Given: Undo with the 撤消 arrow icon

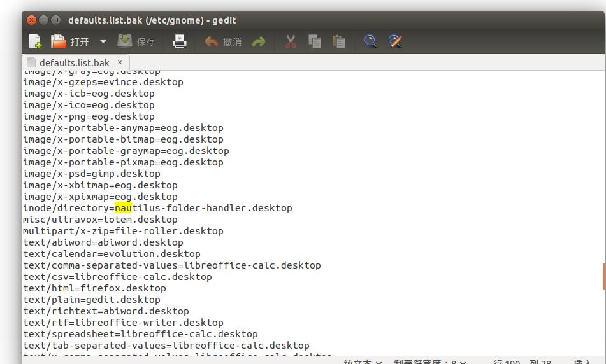Looking at the screenshot, I should (x=211, y=41).
